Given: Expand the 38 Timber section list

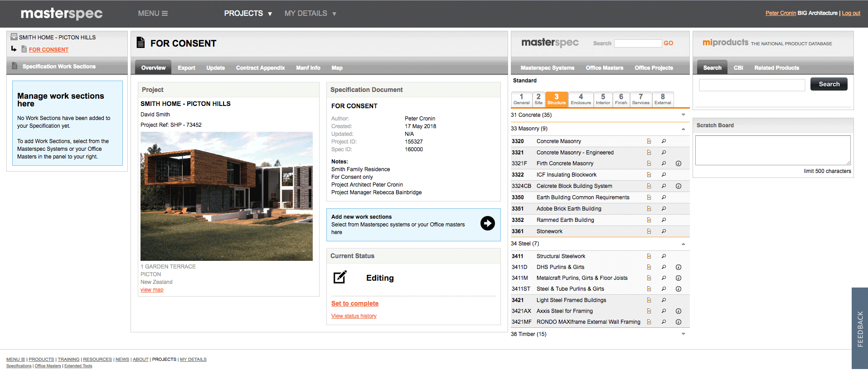Looking at the screenshot, I should pyautogui.click(x=683, y=334).
